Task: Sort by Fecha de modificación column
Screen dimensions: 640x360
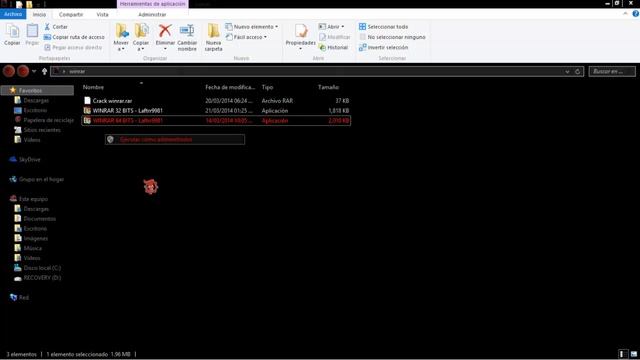Action: [230, 87]
